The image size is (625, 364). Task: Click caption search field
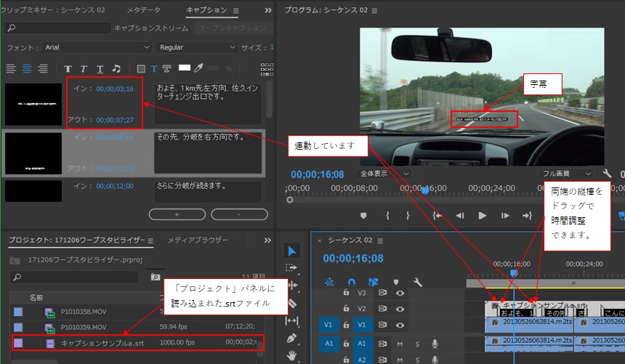(x=58, y=28)
